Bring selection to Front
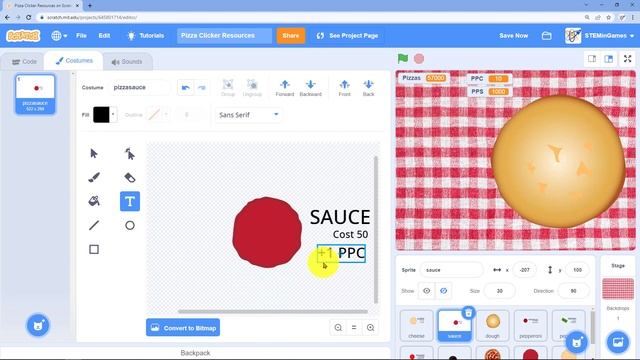Screen dimensions: 640x360 [344, 88]
